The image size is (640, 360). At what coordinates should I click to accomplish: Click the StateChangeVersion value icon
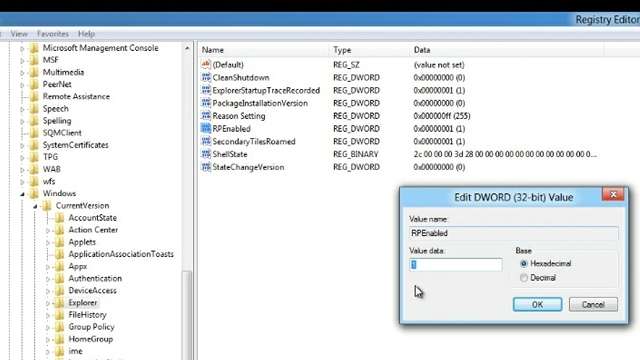click(x=206, y=167)
